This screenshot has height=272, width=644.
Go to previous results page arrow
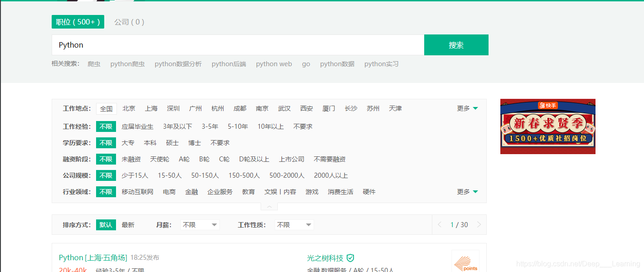pos(439,225)
